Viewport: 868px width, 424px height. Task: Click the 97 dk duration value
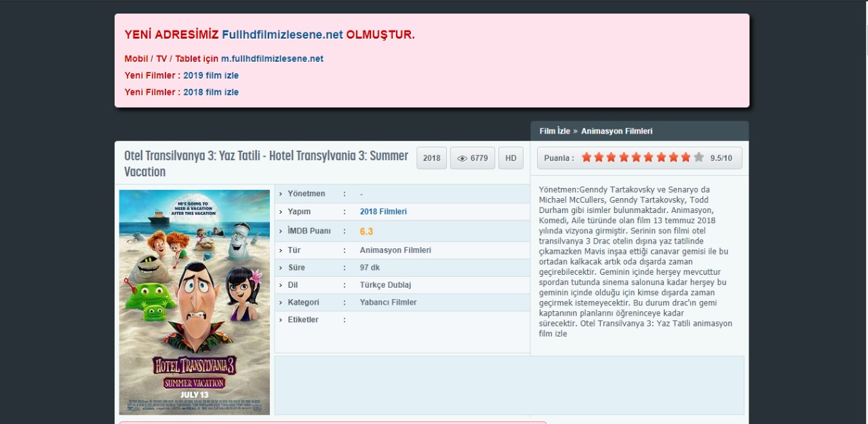(370, 268)
